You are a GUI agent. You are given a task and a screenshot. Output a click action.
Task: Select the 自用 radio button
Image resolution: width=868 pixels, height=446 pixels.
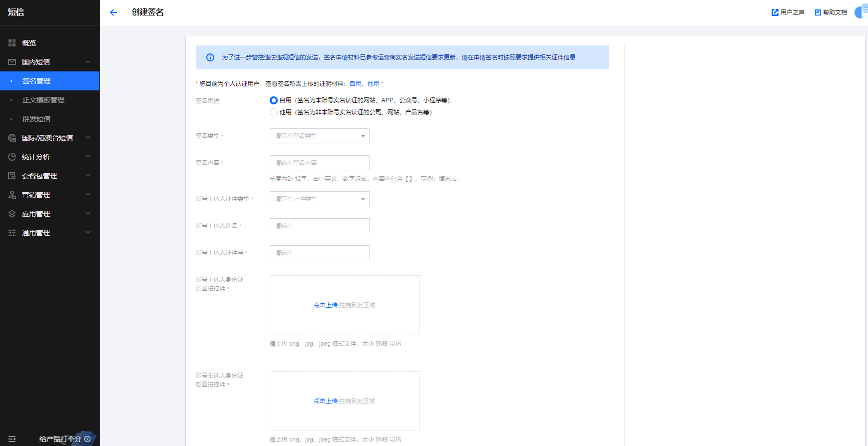click(x=274, y=100)
